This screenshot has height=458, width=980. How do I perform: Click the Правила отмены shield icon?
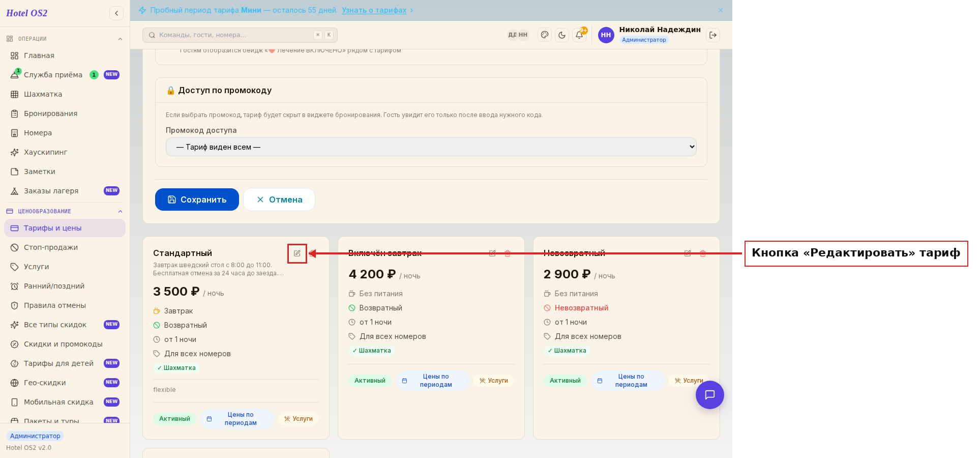pyautogui.click(x=15, y=305)
